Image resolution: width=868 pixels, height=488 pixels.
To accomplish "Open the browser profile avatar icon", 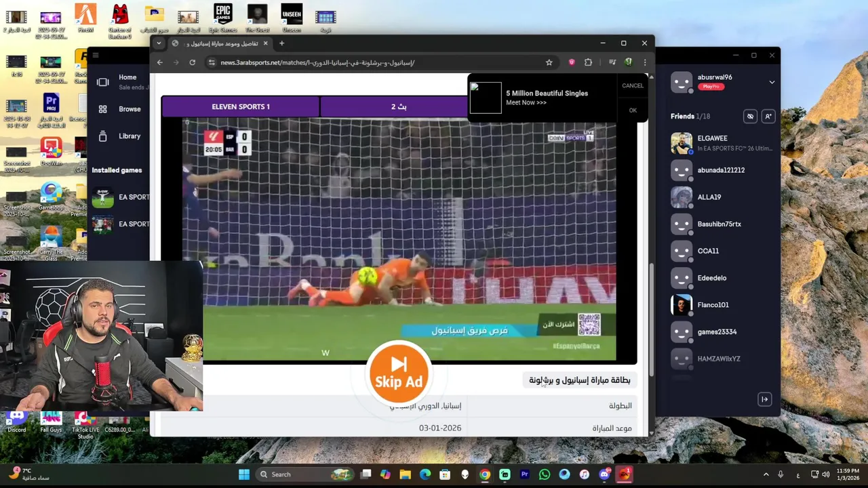I will click(629, 62).
